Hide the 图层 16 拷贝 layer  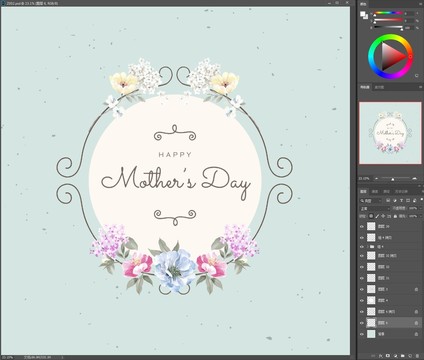pyautogui.click(x=362, y=256)
